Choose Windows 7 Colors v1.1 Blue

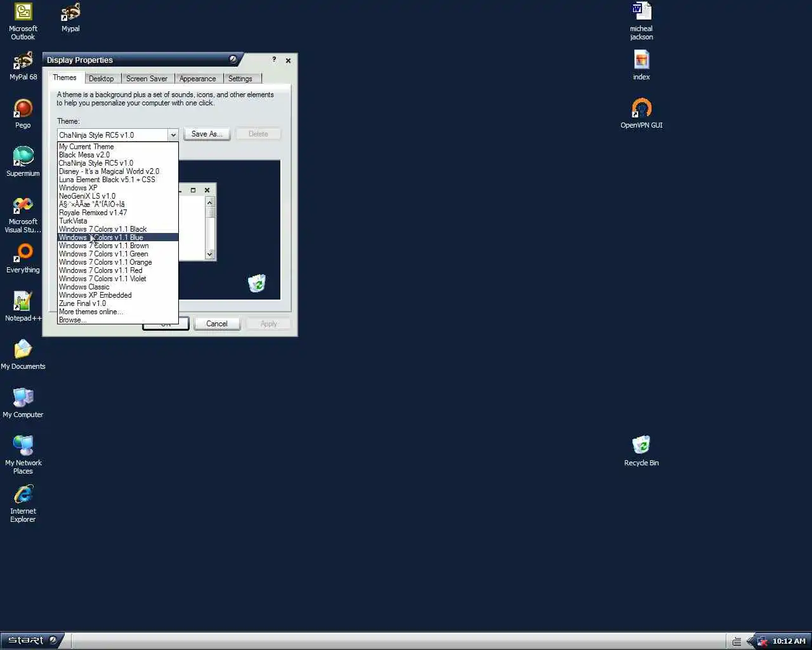117,237
